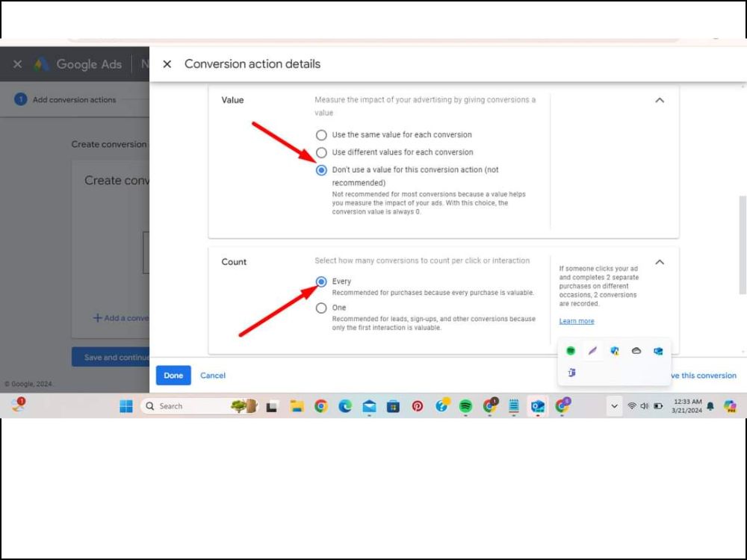Collapse the Count section chevron
The width and height of the screenshot is (747, 560).
pyautogui.click(x=660, y=262)
